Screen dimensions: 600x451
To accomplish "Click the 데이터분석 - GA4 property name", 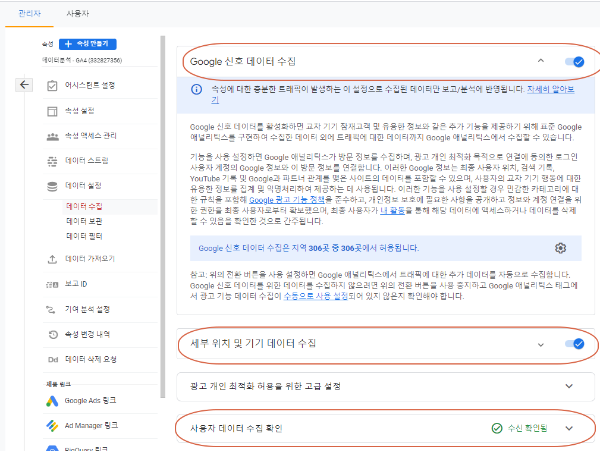I will click(x=82, y=60).
